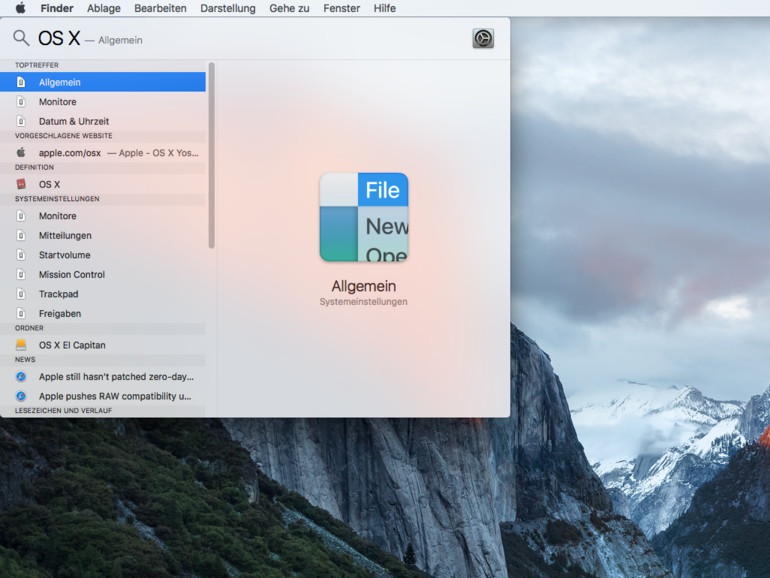Click the Allgemein top hit document icon

point(21,82)
